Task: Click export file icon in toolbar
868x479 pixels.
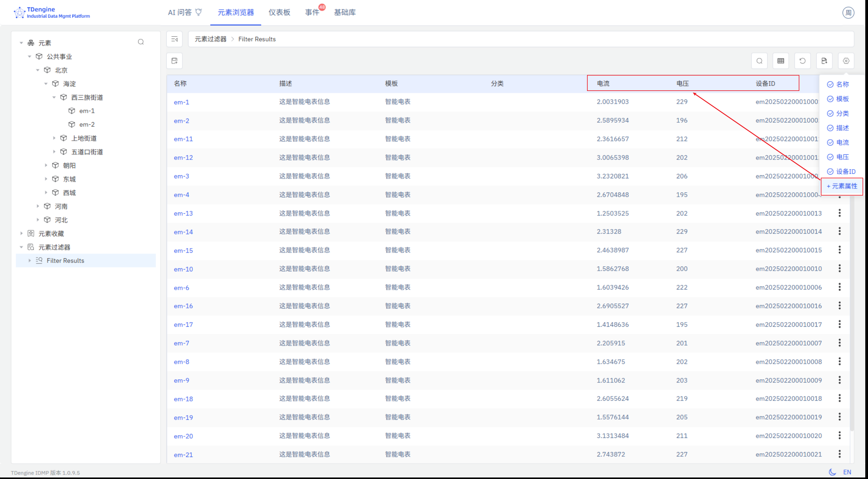Action: pos(824,61)
